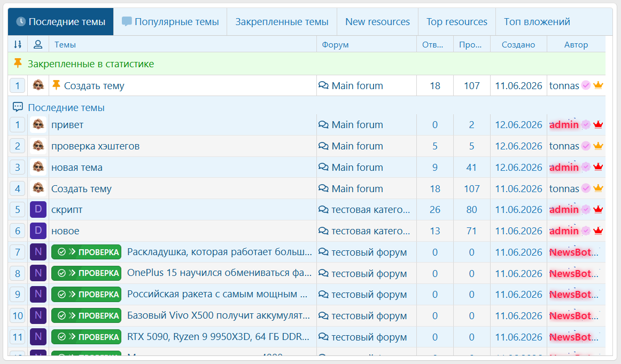This screenshot has height=364, width=621.
Task: Click the sort-order icon in table header
Action: [18, 44]
